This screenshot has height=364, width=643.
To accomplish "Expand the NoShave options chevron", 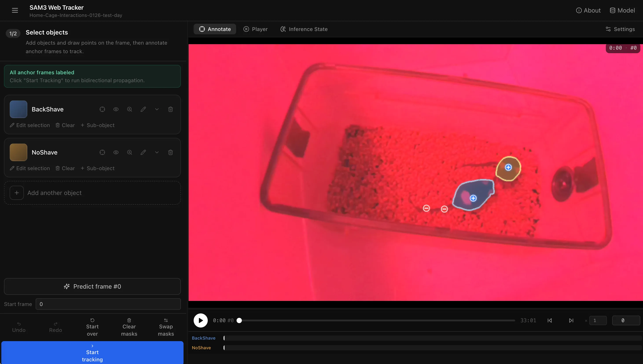I will [157, 152].
